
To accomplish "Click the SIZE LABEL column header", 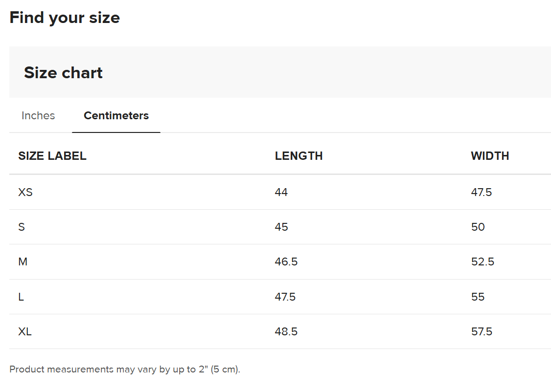I will coord(52,156).
